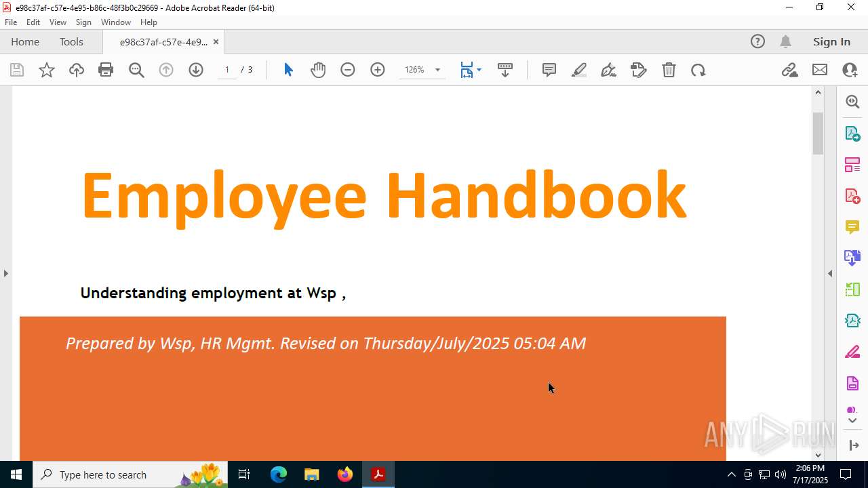Click the vertical scrollbar thumb

818,133
